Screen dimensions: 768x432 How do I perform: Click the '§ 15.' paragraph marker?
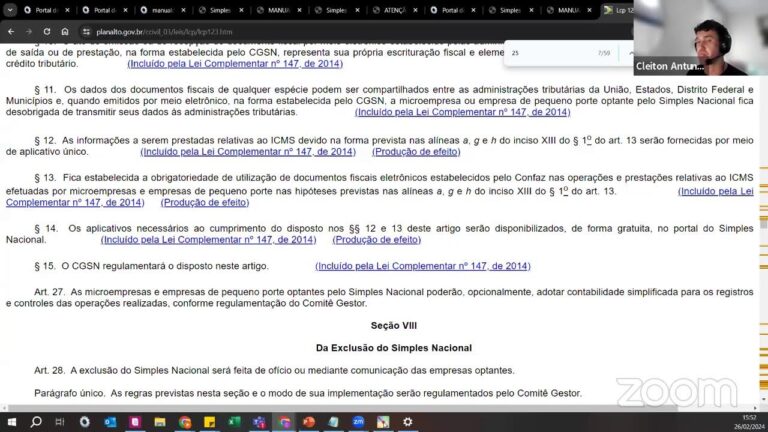pyautogui.click(x=45, y=266)
